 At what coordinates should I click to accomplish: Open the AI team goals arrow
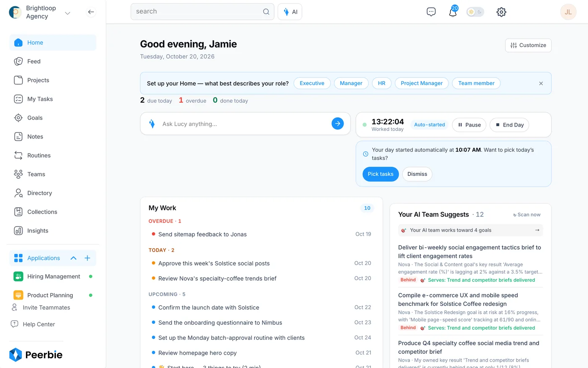[537, 230]
